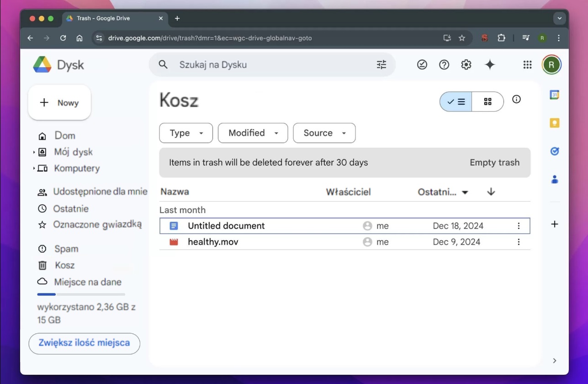This screenshot has height=384, width=588.
Task: Click Empty trash button
Action: click(x=494, y=162)
